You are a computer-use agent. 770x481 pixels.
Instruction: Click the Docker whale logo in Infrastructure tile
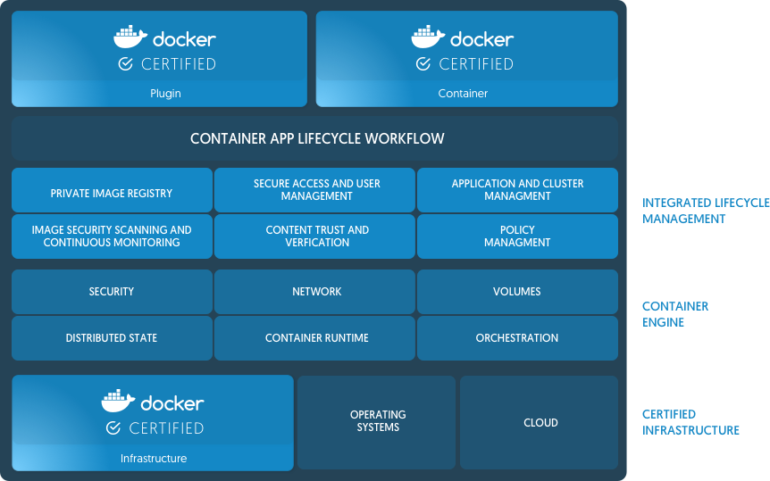tap(117, 401)
